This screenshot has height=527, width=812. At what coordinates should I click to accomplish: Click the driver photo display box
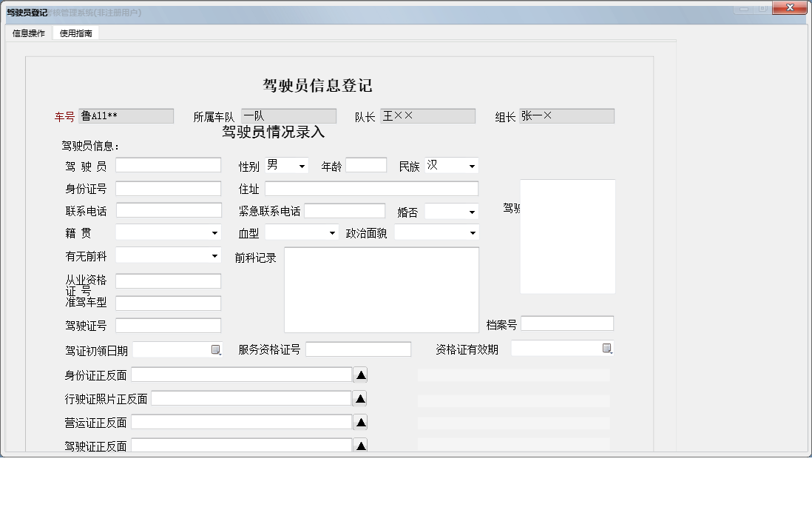(x=568, y=235)
